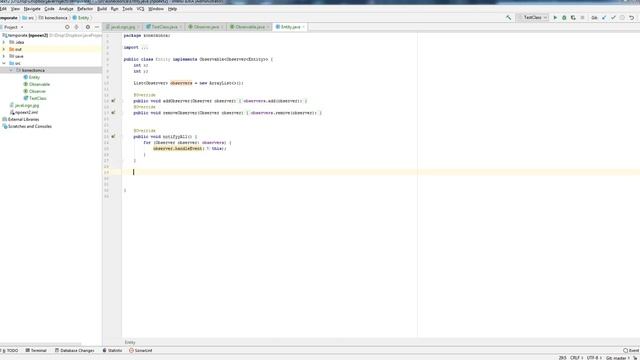
Task: Run with coverage icon in toolbar
Action: pos(573,18)
